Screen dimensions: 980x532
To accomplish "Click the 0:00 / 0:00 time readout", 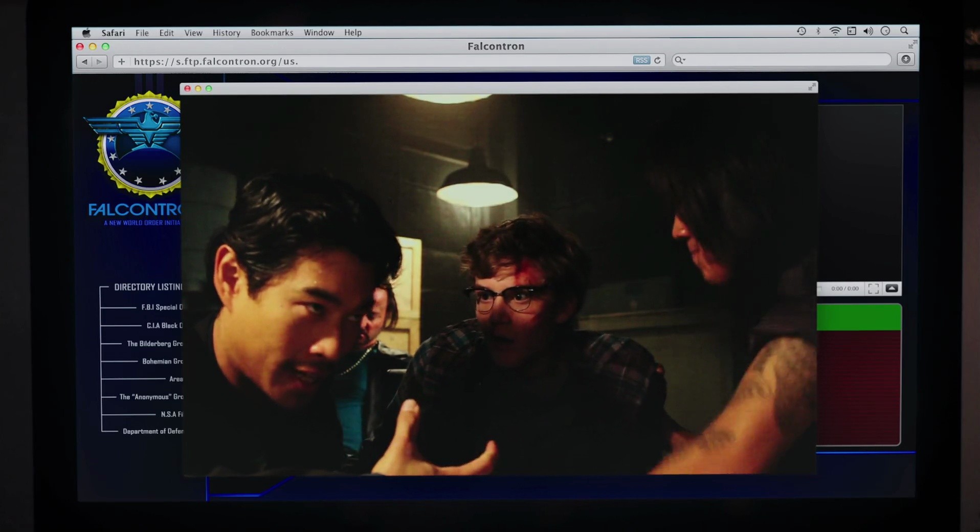I will pyautogui.click(x=845, y=289).
